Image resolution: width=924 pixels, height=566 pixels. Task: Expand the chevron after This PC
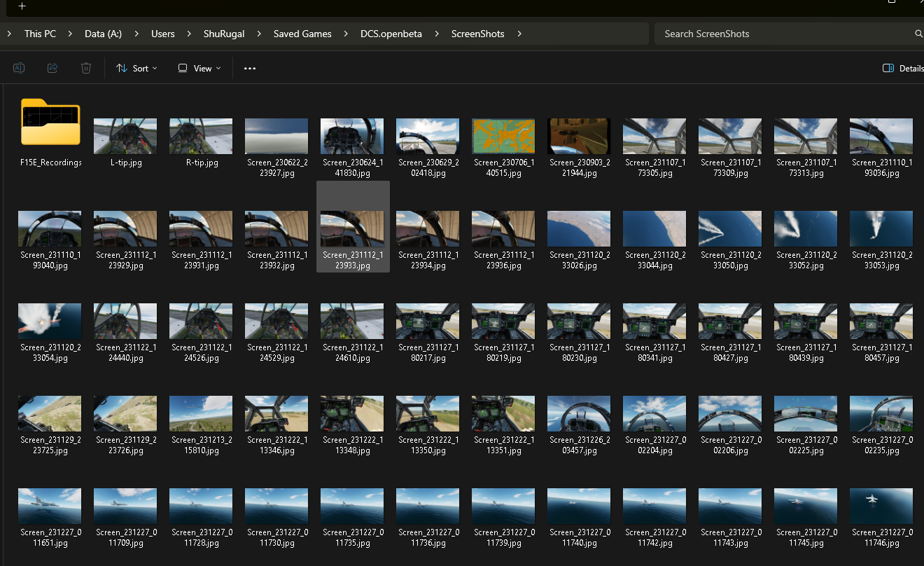(71, 34)
